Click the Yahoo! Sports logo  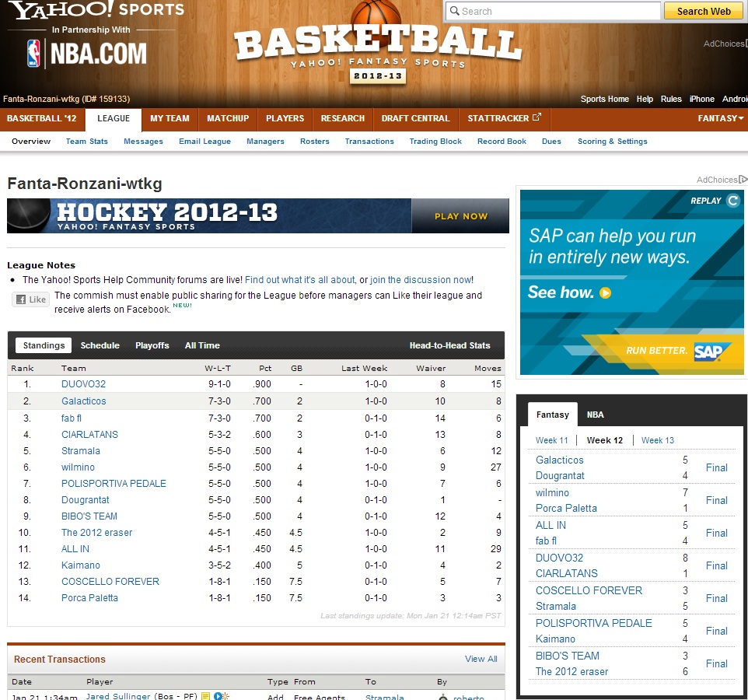[x=96, y=11]
